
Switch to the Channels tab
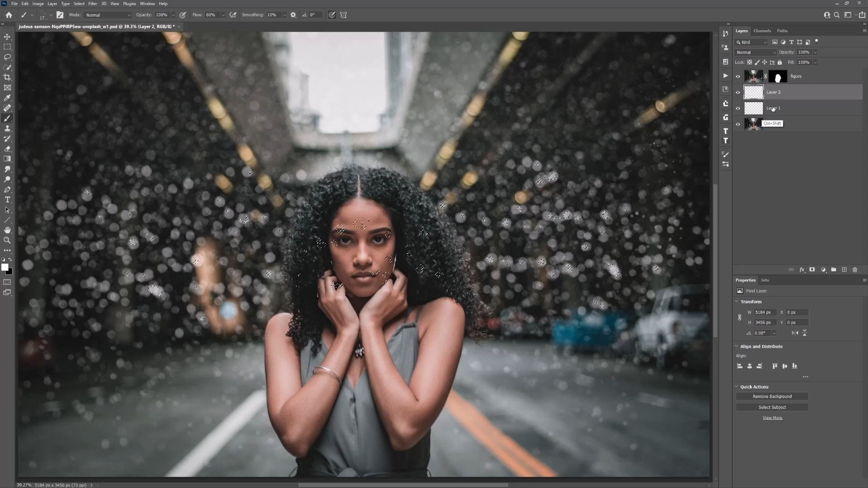pos(762,31)
